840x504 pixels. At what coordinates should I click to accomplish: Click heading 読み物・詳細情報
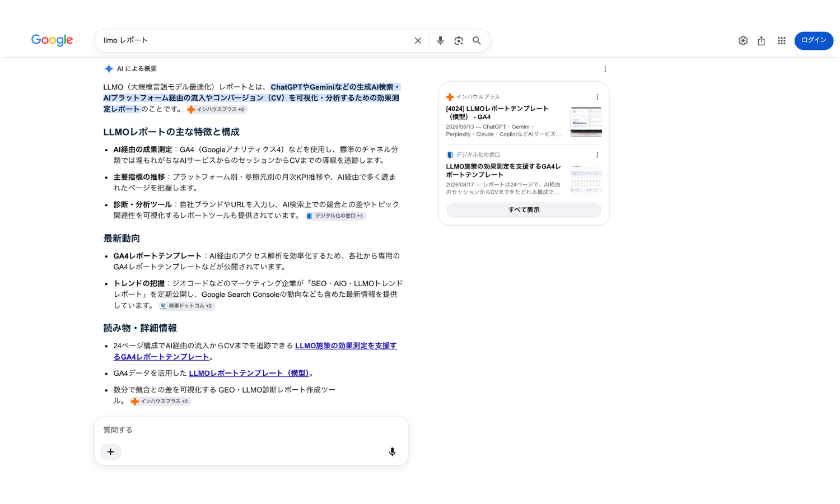(140, 328)
